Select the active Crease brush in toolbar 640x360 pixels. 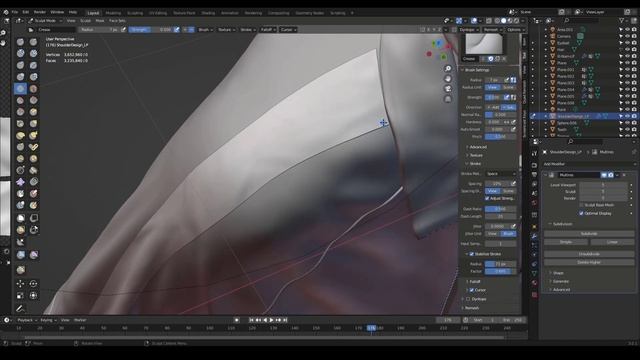coord(20,89)
